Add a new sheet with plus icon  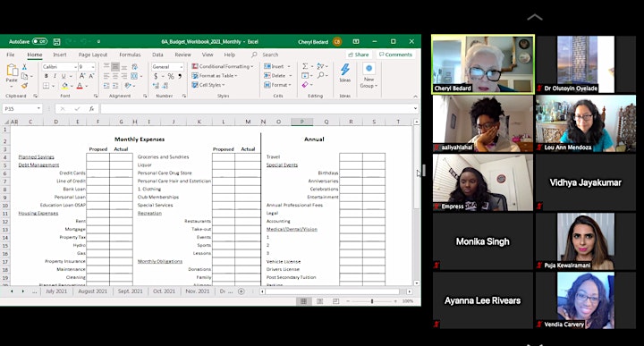tap(241, 291)
